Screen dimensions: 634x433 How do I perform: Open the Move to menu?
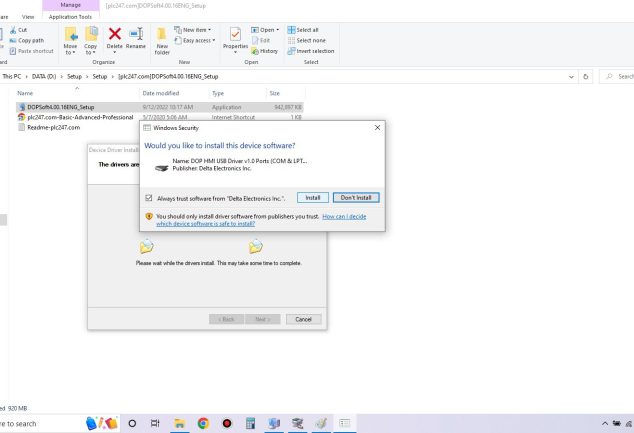click(70, 40)
